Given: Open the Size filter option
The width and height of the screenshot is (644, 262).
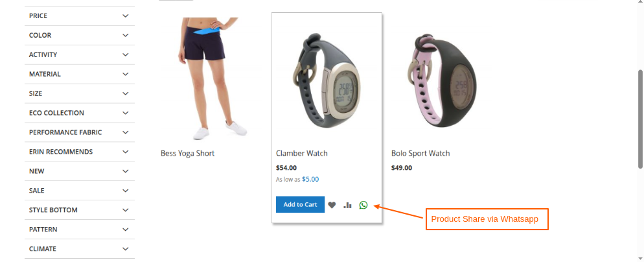Looking at the screenshot, I should [x=80, y=93].
